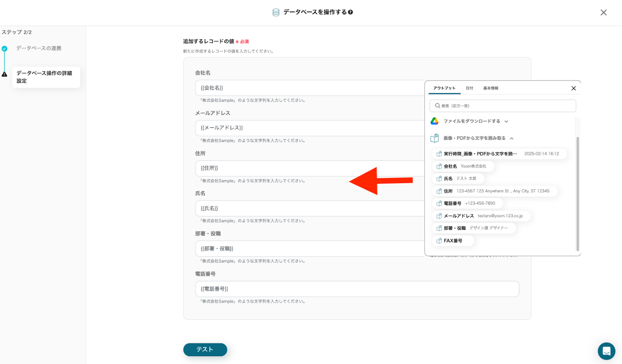Open the データベースの連携 step in sidebar

(x=38, y=49)
